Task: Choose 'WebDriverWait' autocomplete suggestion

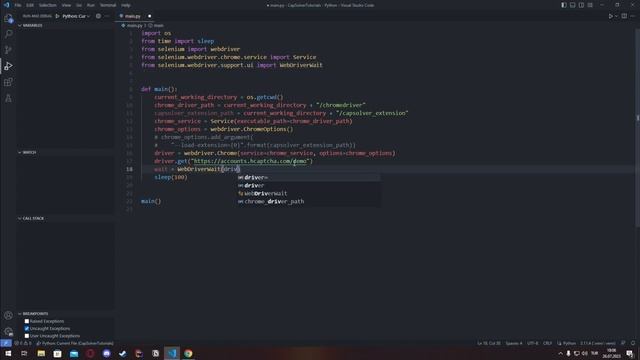Action: click(x=309, y=193)
